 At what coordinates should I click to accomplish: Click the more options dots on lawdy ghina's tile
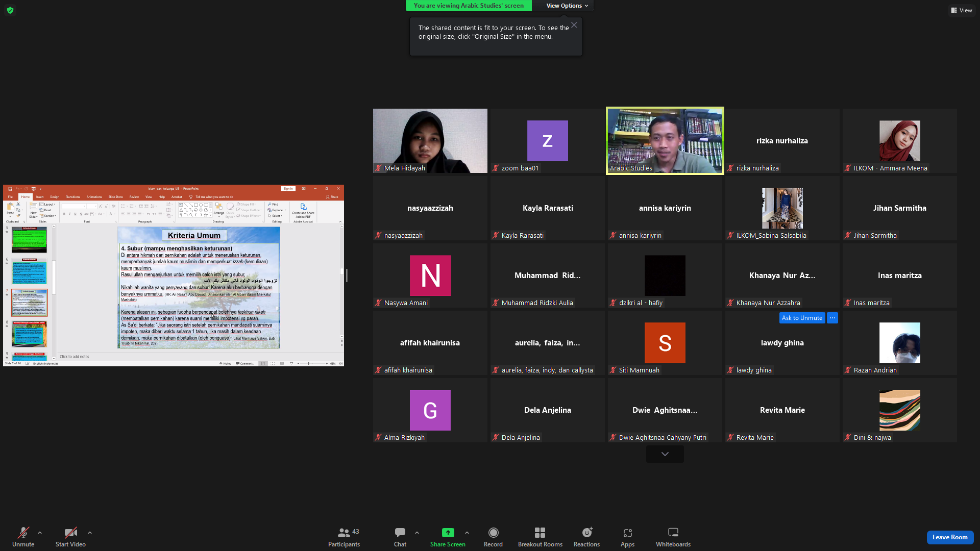(832, 318)
